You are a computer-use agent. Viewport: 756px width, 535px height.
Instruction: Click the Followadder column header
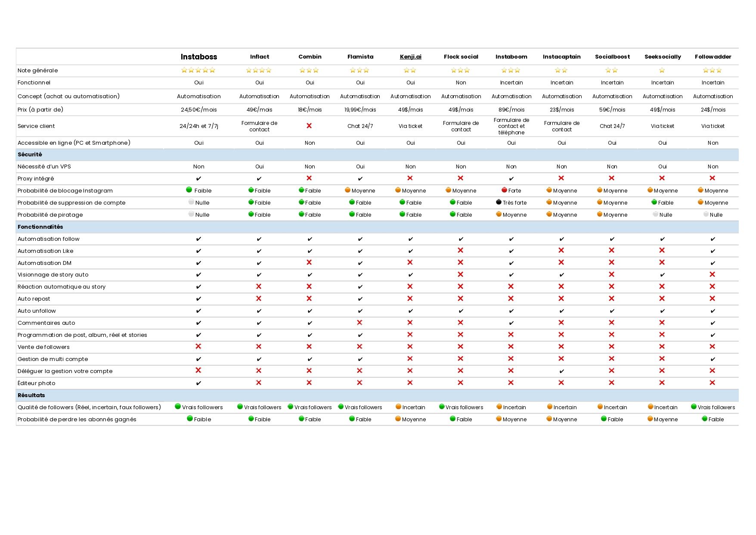[713, 56]
